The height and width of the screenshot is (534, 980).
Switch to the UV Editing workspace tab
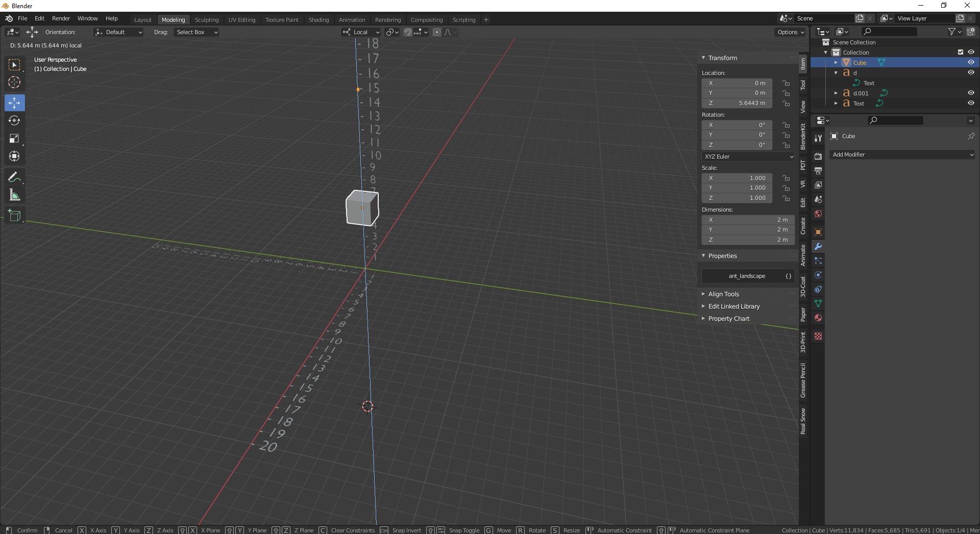(242, 20)
